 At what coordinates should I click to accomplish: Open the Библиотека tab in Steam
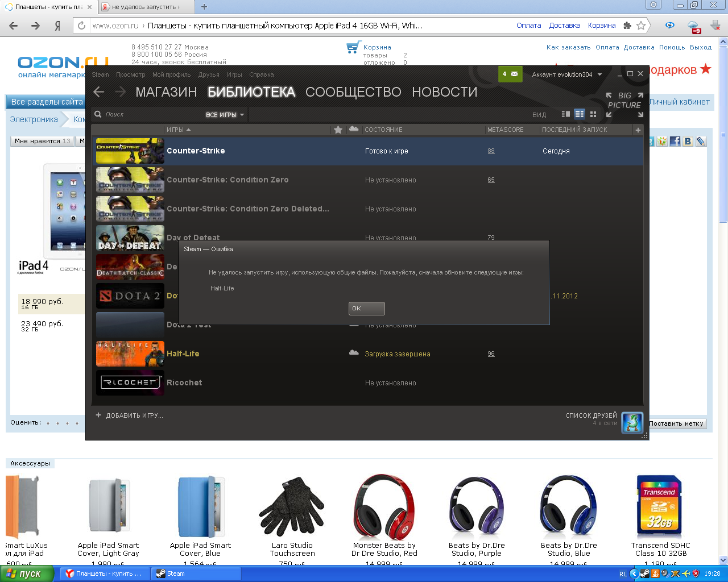(251, 92)
